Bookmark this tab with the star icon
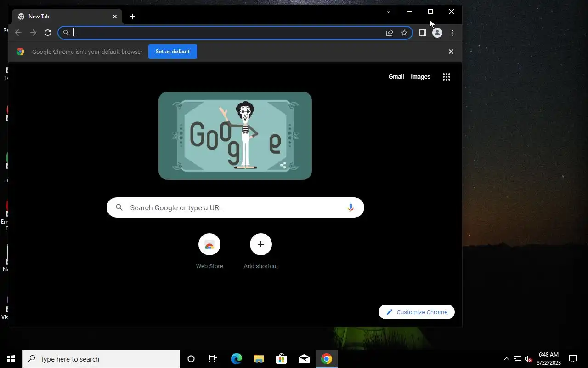The height and width of the screenshot is (368, 588). [x=404, y=33]
